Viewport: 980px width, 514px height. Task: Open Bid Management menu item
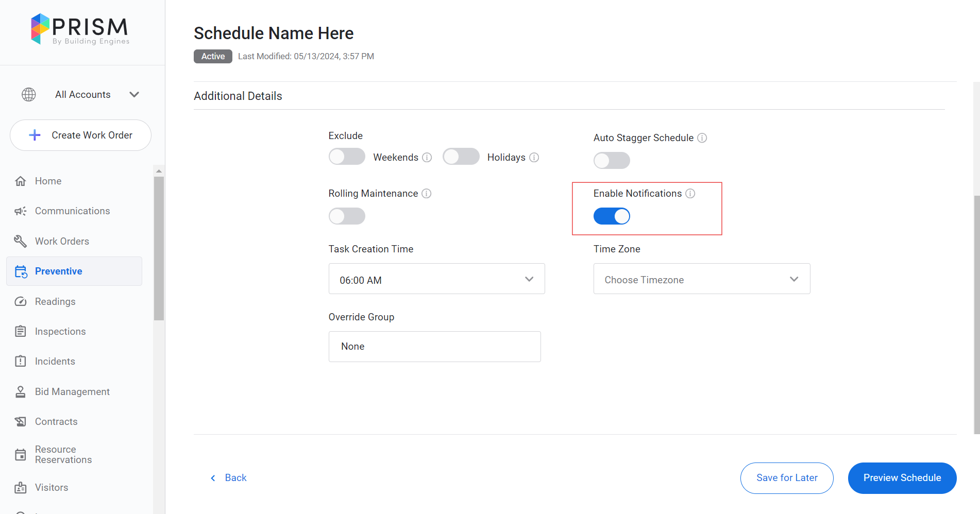tap(74, 391)
